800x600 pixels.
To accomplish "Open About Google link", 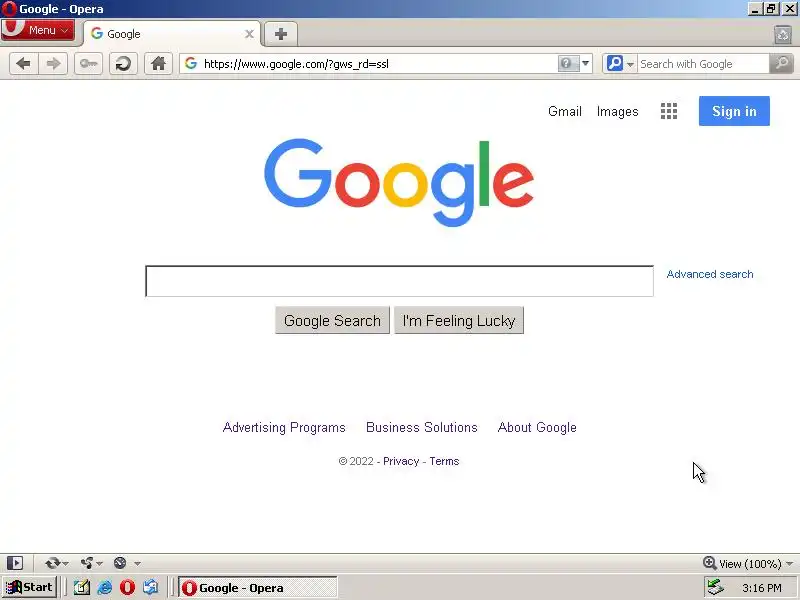I will point(537,428).
